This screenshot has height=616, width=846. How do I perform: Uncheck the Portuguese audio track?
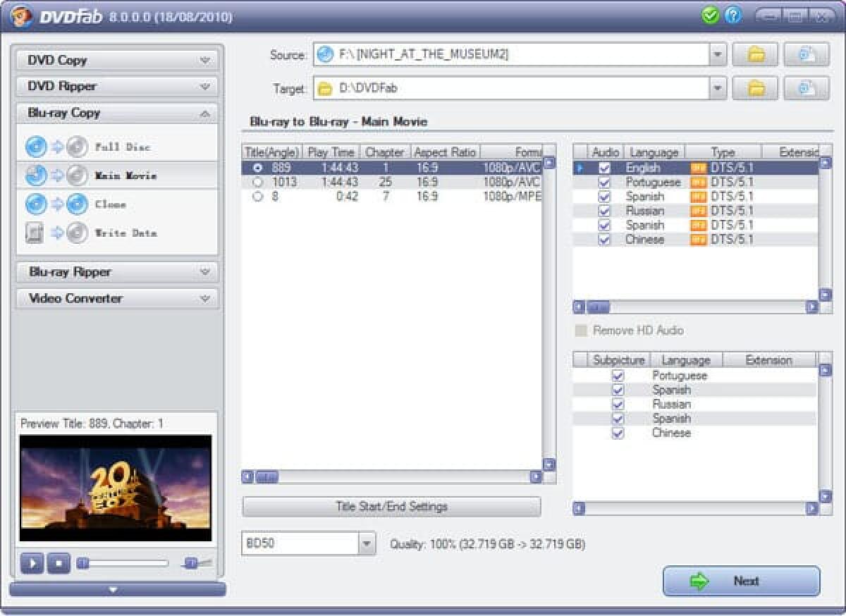604,182
